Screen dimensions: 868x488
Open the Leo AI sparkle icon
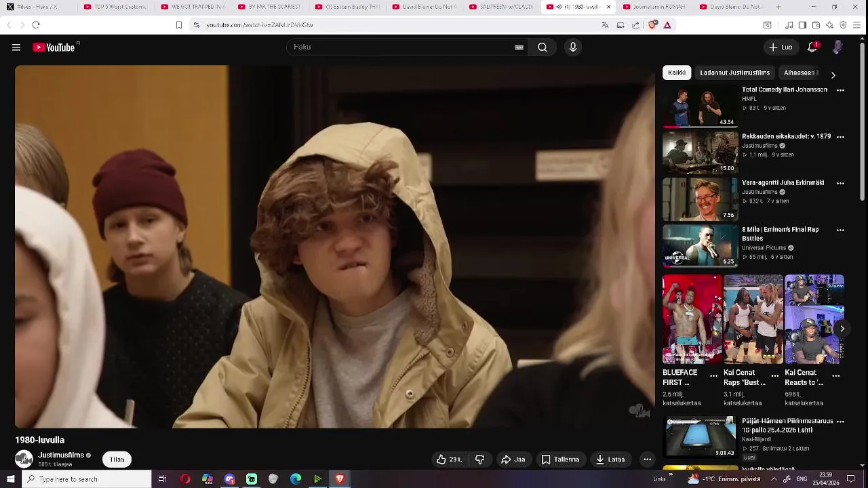829,25
